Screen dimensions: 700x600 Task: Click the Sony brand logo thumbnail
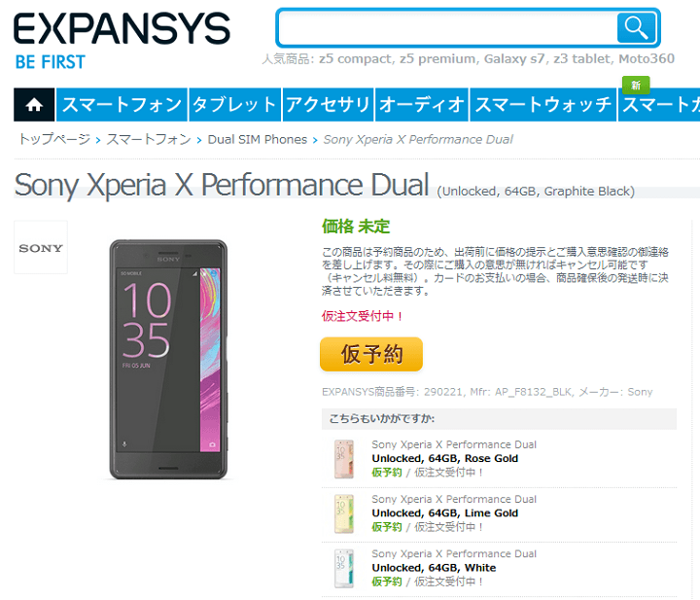click(41, 248)
